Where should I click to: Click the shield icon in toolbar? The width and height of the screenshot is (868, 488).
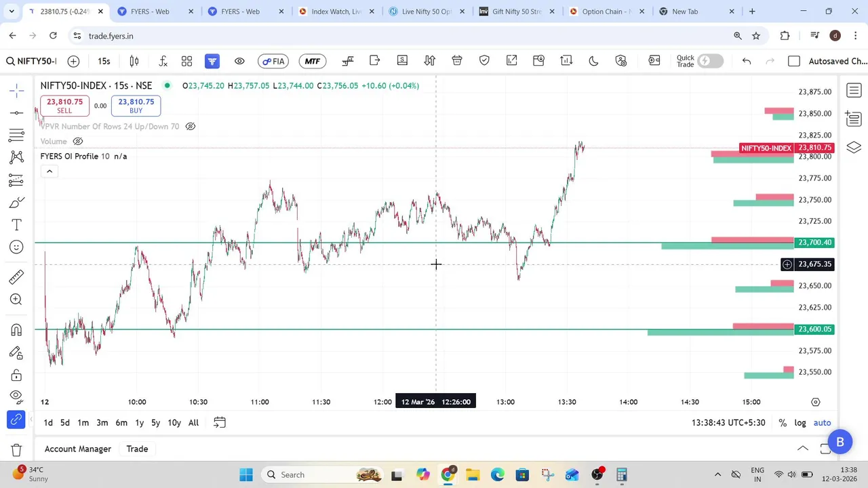484,61
